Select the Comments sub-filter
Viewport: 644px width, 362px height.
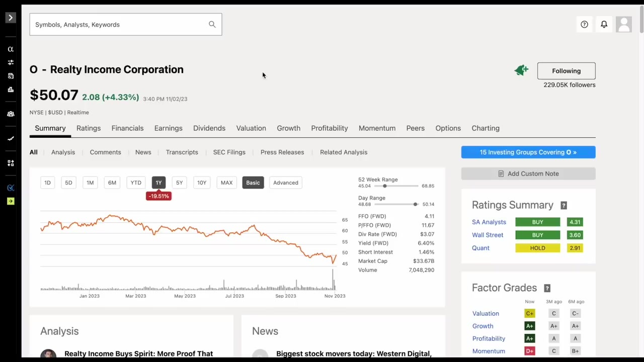[x=105, y=152]
